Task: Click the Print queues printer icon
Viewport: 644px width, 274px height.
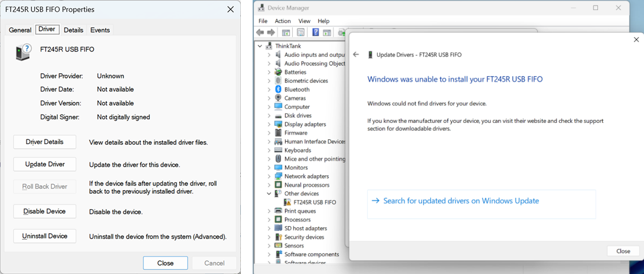Action: tap(278, 211)
